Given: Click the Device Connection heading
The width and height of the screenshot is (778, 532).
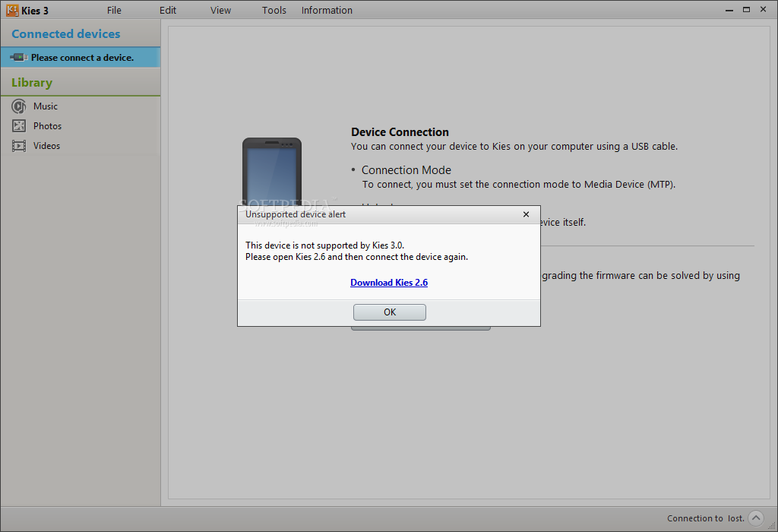Looking at the screenshot, I should (400, 132).
